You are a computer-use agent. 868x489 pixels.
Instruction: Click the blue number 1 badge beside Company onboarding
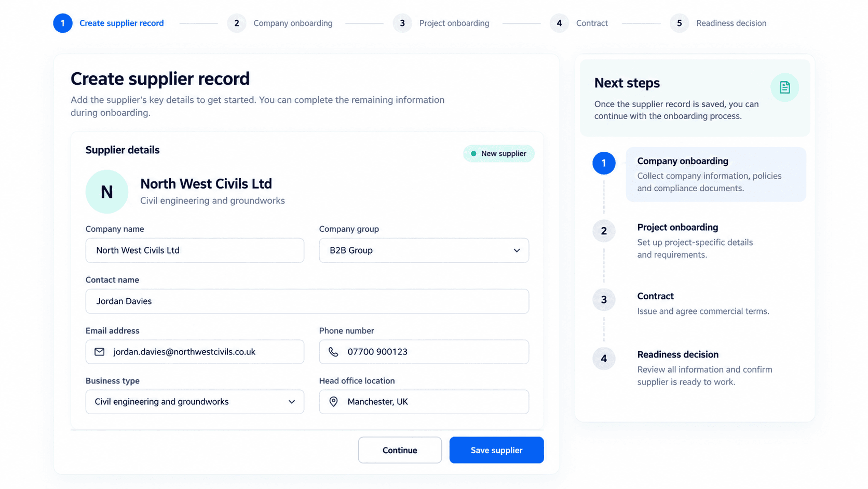[x=604, y=163]
